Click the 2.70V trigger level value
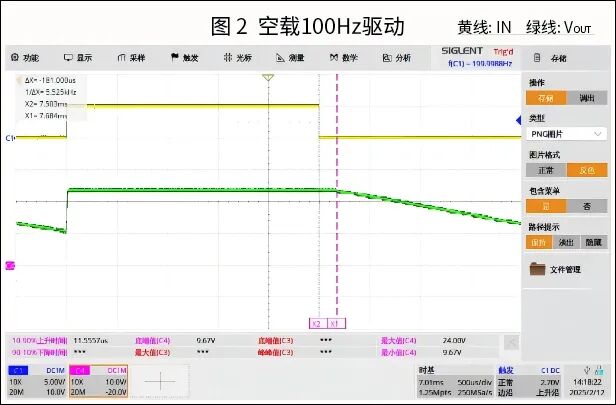The height and width of the screenshot is (405, 616). (551, 382)
